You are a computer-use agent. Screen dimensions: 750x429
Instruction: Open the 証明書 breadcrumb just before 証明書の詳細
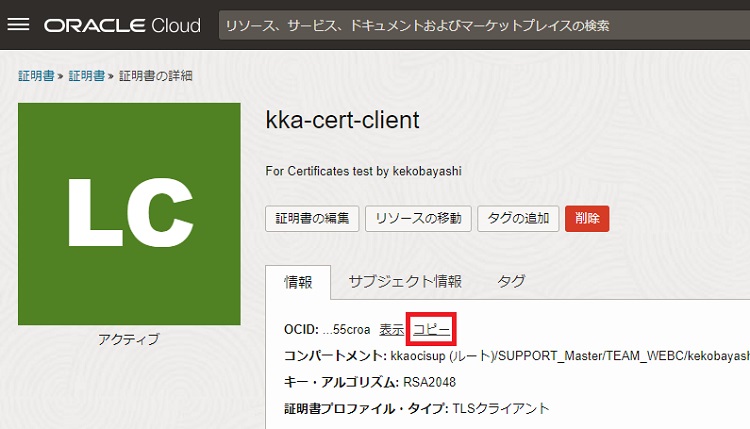86,76
